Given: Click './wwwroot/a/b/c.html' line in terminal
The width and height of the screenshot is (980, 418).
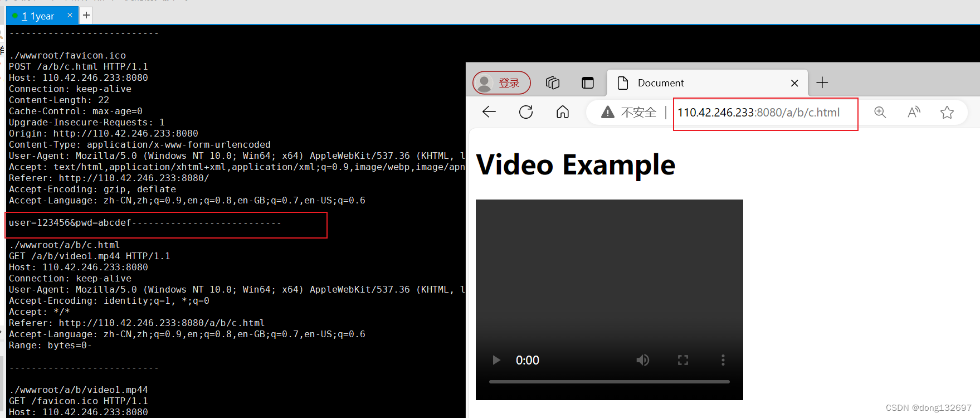Looking at the screenshot, I should [x=65, y=245].
